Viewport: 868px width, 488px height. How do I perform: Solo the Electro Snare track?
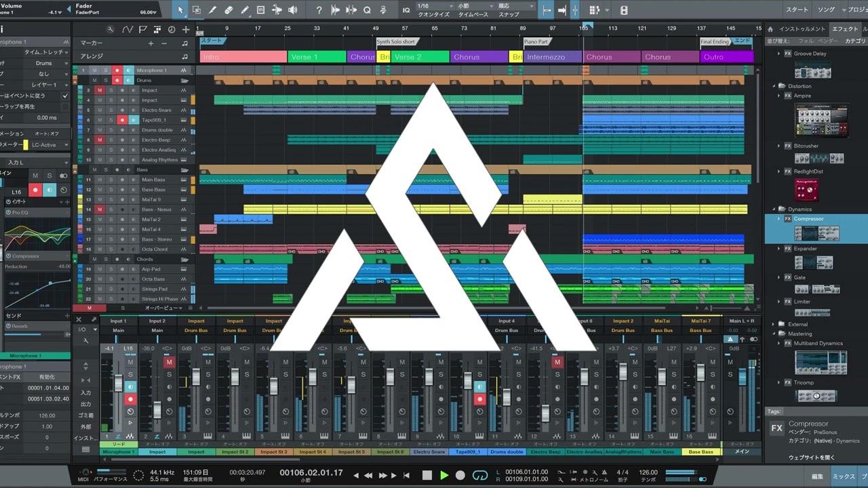click(111, 110)
